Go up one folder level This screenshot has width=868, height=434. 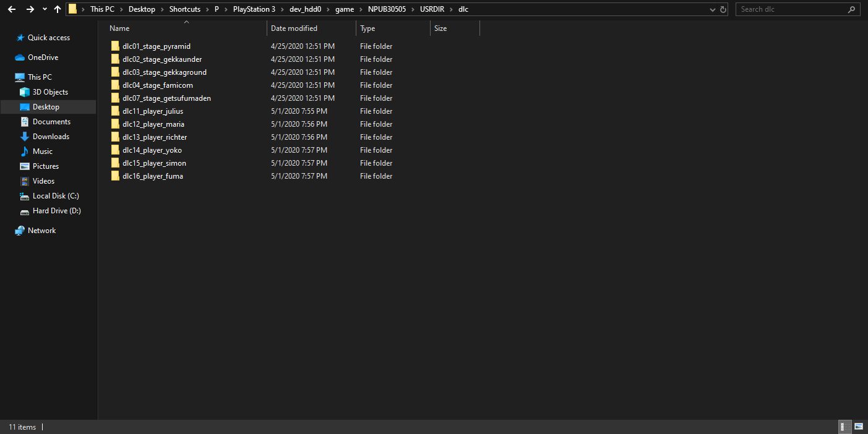click(x=58, y=9)
